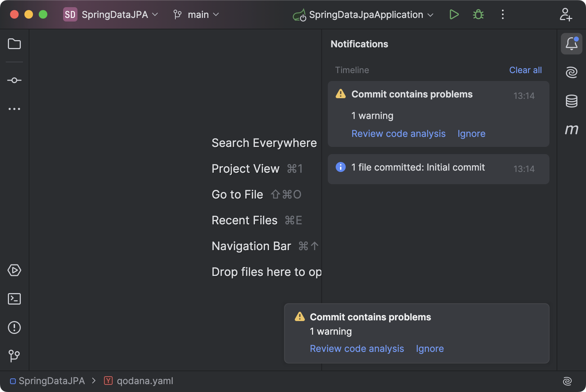Open the Services tool window
Screen dimensions: 586x392
pyautogui.click(x=14, y=271)
